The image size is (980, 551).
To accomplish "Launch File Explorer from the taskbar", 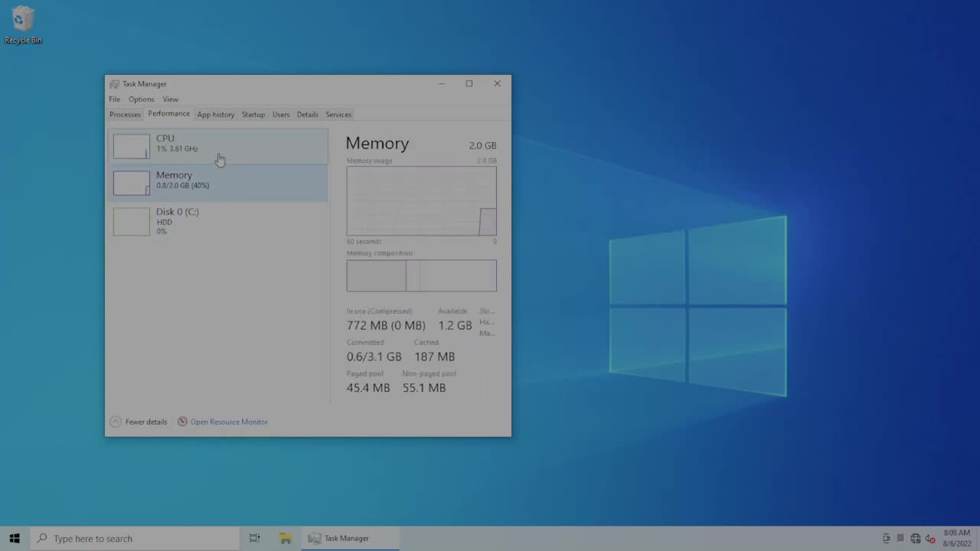I will coord(286,539).
